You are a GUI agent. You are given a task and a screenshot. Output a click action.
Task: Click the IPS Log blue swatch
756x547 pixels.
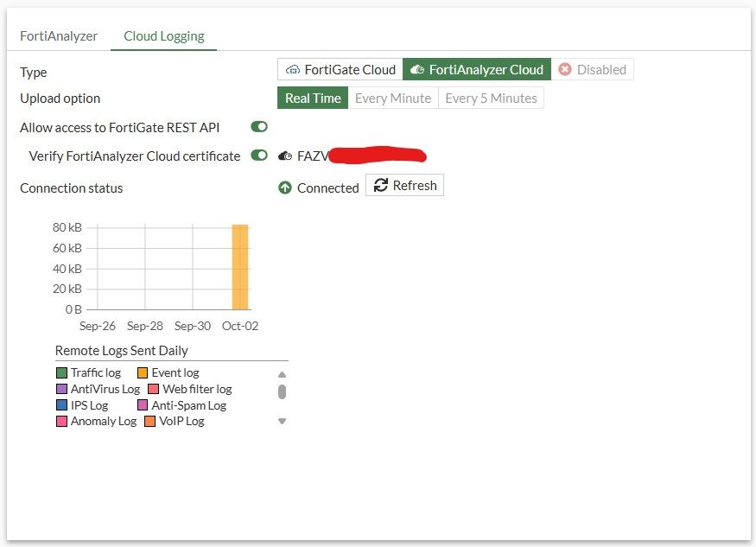pyautogui.click(x=61, y=405)
